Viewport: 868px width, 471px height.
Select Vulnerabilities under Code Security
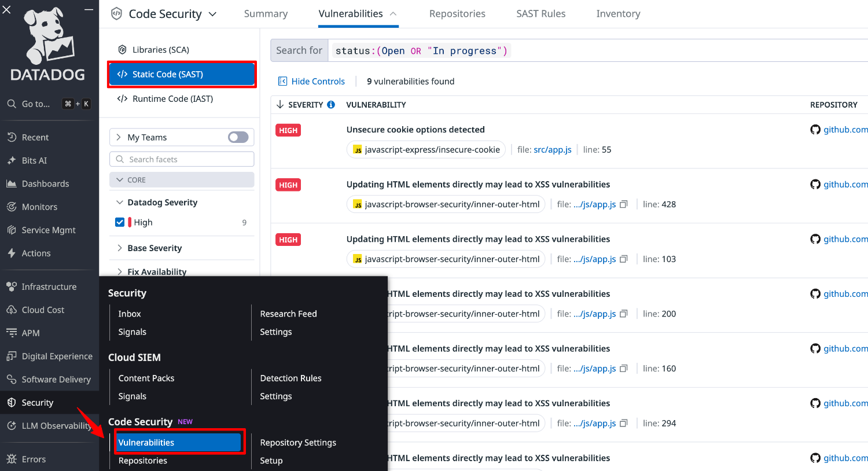(x=179, y=443)
